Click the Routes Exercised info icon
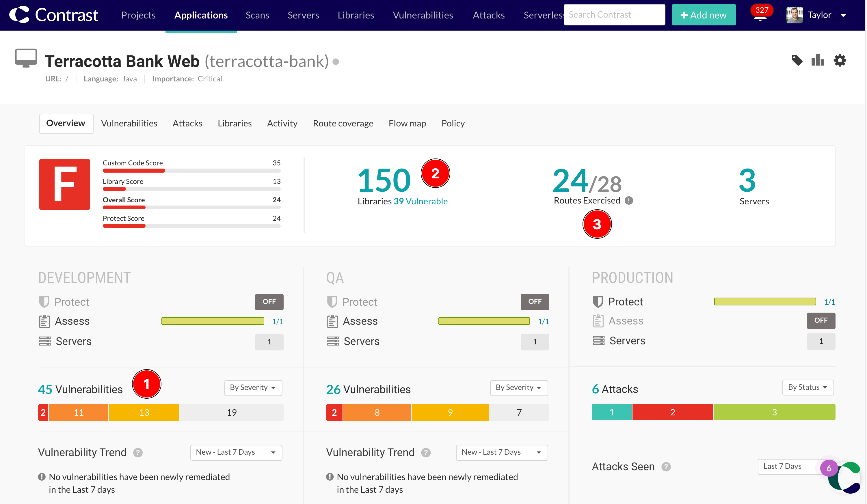This screenshot has height=504, width=867. tap(629, 200)
